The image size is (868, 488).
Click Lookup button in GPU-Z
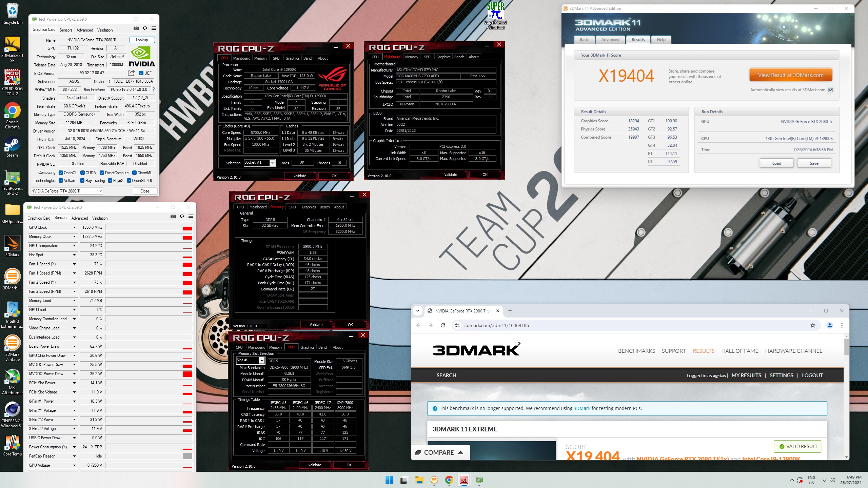coord(142,40)
